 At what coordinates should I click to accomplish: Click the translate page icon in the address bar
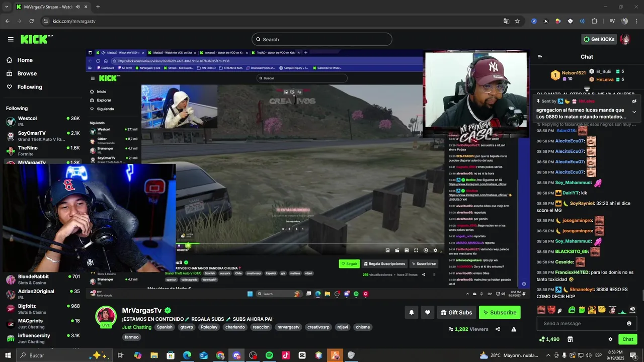[x=506, y=21]
